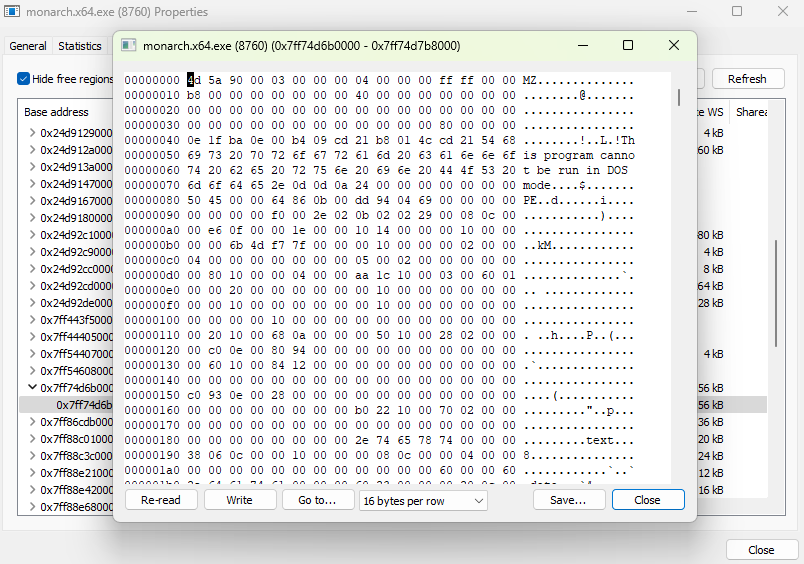Click the hex editor vertical scrollbar
804x564 pixels.
tap(679, 98)
